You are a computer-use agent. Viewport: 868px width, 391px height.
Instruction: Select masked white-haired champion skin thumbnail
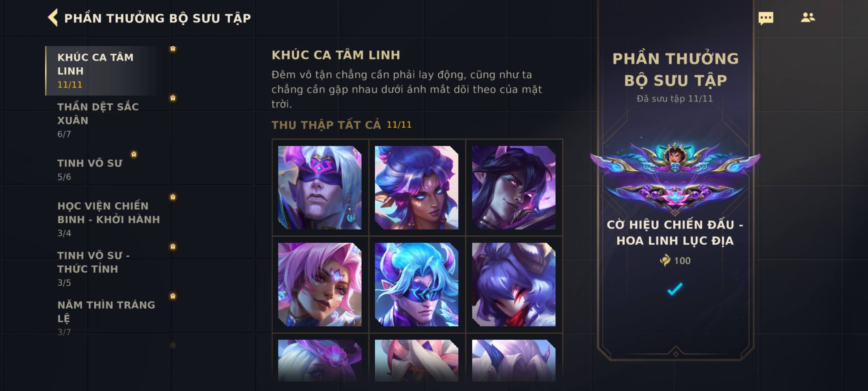pos(320,188)
